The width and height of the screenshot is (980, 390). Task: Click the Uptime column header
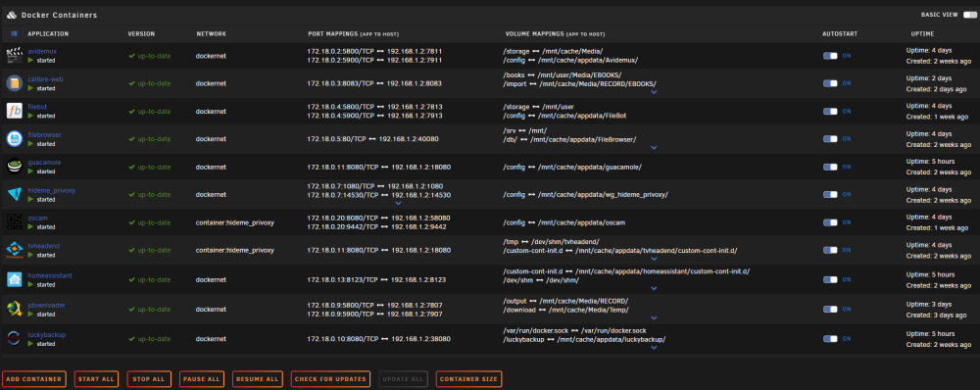[x=922, y=33]
